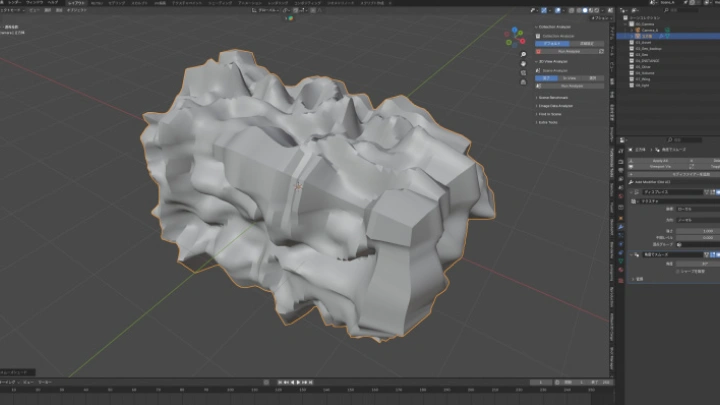Click the add modifier button
This screenshot has height=405, width=720.
[x=674, y=174]
